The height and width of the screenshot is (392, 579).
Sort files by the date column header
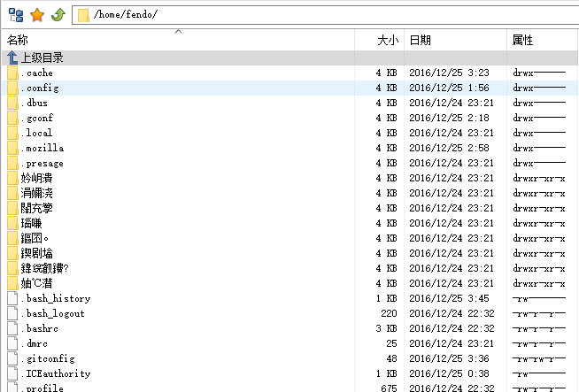[x=421, y=40]
